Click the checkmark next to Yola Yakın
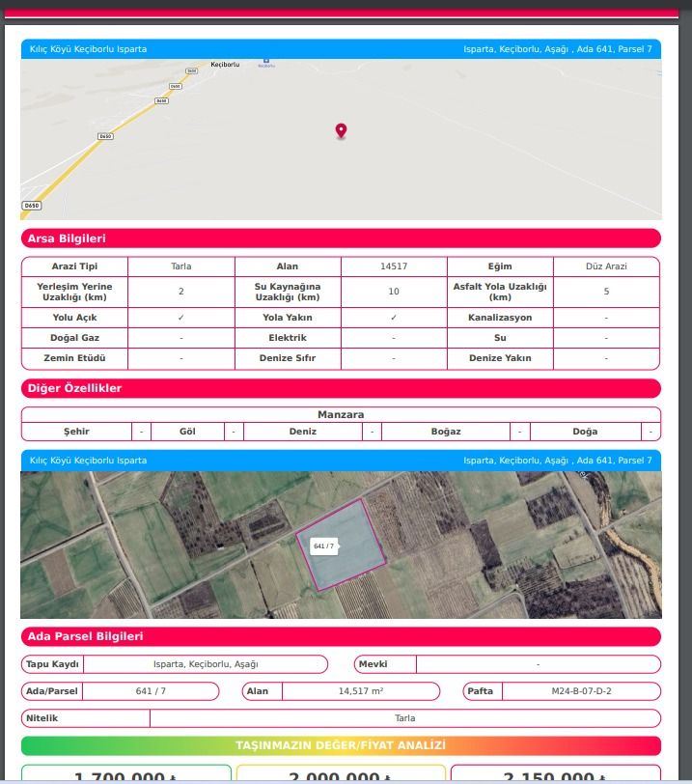The width and height of the screenshot is (692, 784). click(394, 318)
